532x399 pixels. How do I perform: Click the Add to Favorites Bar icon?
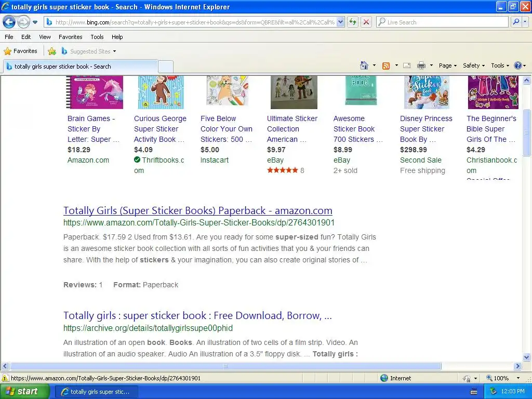pyautogui.click(x=52, y=51)
